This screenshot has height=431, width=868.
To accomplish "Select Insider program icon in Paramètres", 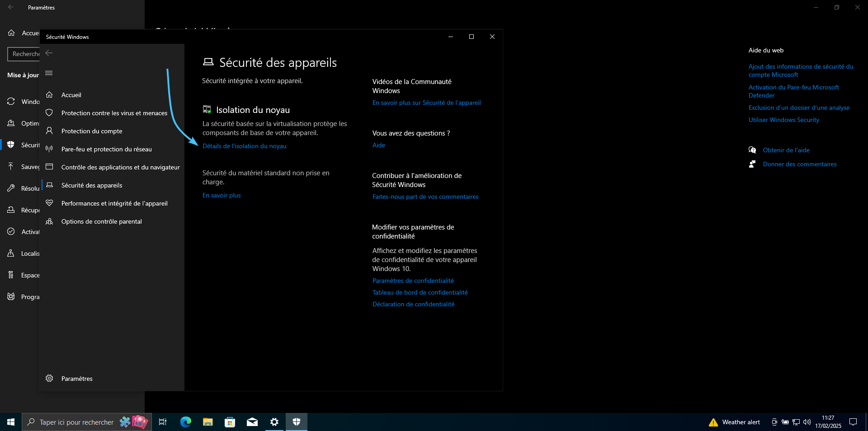I will [x=11, y=296].
